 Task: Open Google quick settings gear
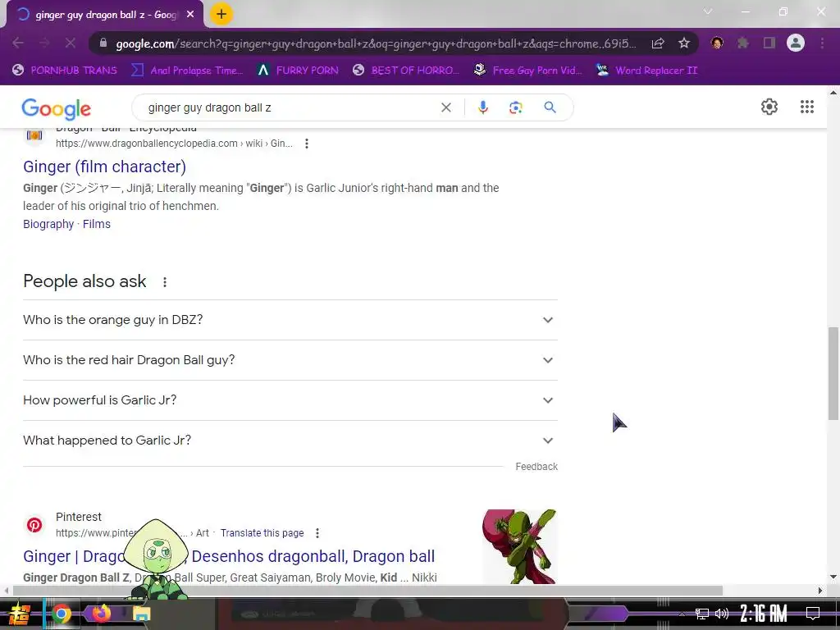pos(769,107)
